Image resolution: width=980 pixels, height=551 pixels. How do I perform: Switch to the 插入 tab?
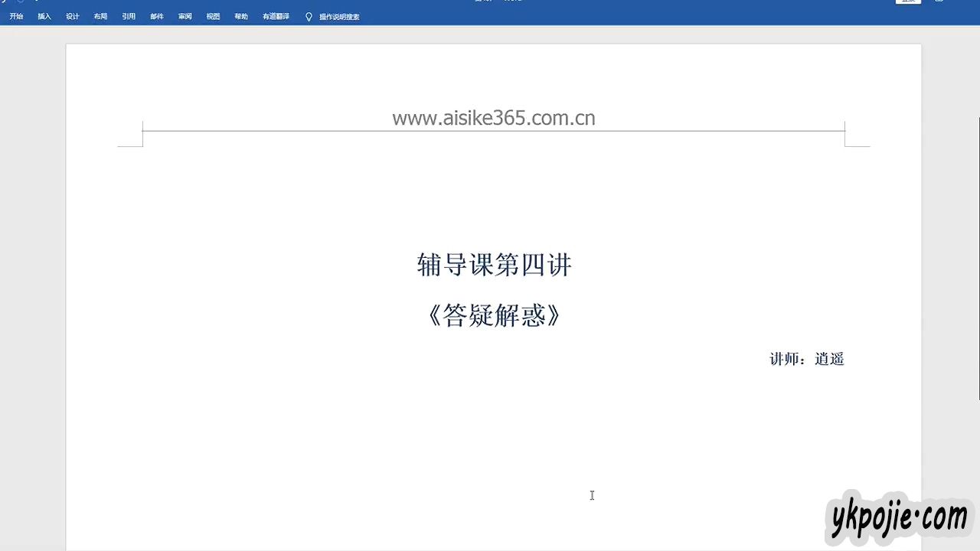click(44, 16)
